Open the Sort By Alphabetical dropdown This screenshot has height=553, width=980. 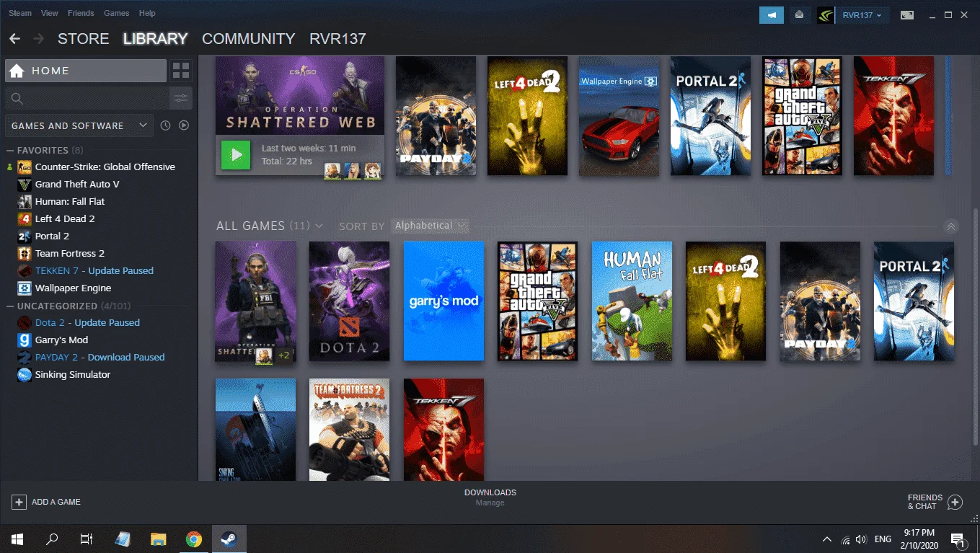pyautogui.click(x=430, y=226)
